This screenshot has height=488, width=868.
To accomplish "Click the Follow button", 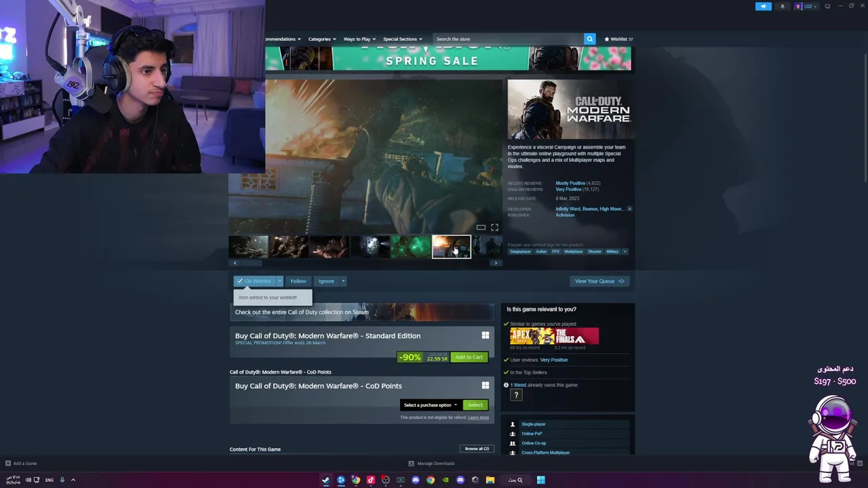I will coord(298,281).
